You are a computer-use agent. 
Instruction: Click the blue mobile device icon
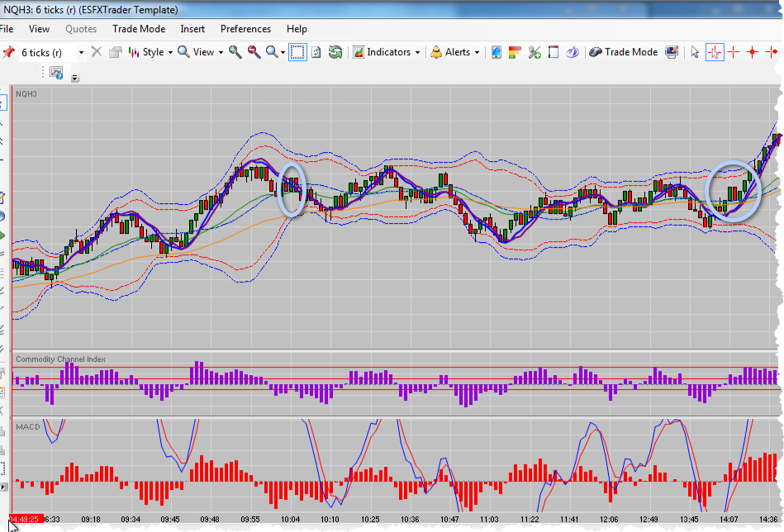point(496,52)
